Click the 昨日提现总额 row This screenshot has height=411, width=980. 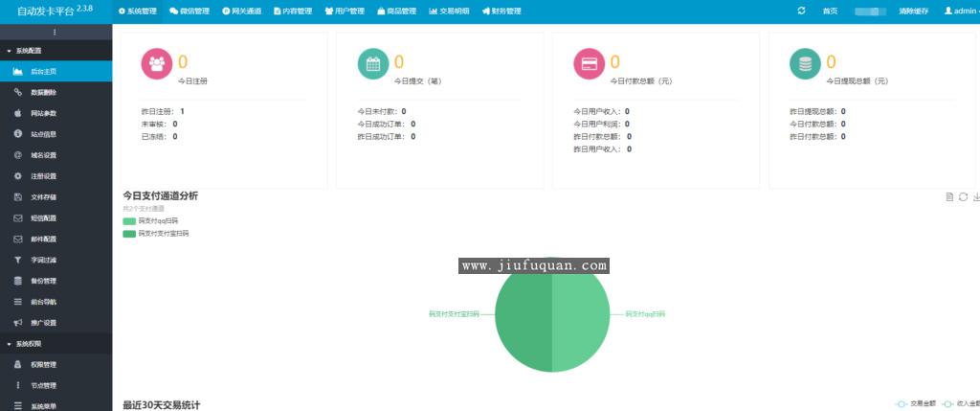(x=817, y=111)
